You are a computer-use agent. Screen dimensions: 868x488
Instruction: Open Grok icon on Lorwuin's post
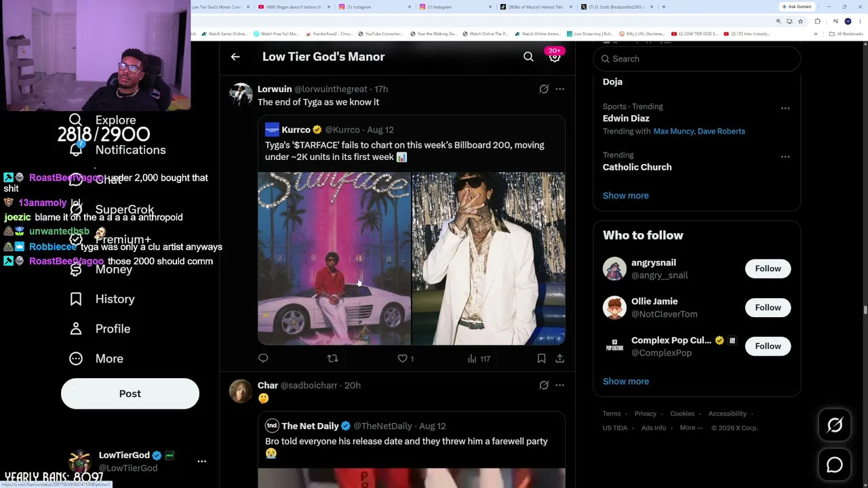point(544,89)
